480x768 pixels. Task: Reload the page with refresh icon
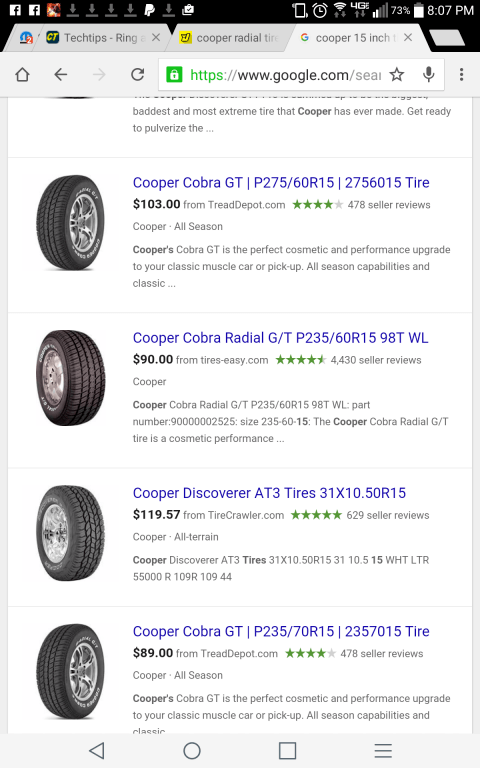click(x=138, y=74)
